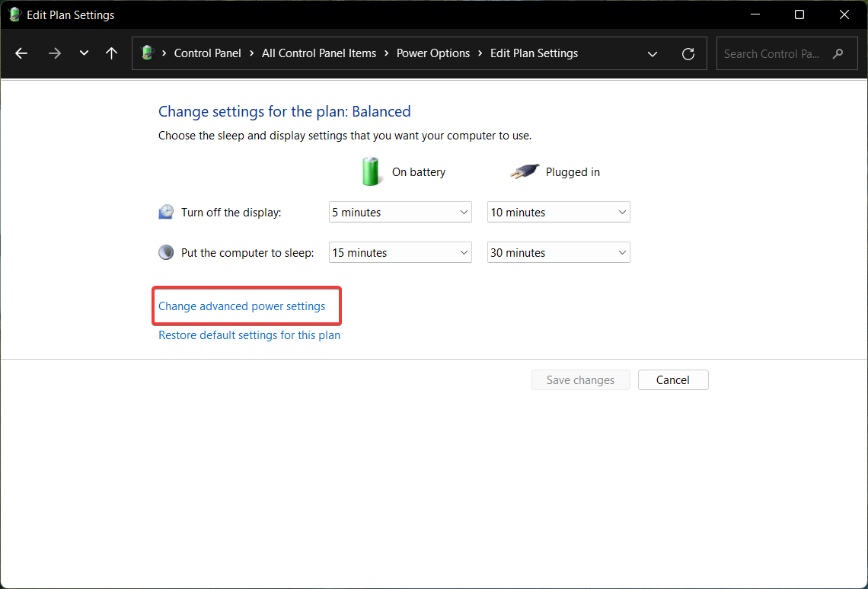Viewport: 868px width, 589px height.
Task: Focus the Search Control Panel field
Action: point(773,53)
